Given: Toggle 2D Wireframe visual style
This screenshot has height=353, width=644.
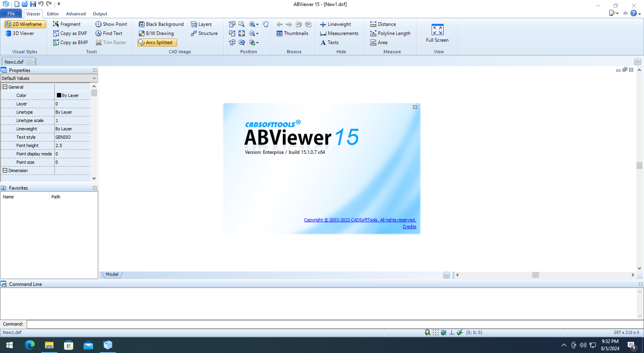Looking at the screenshot, I should pos(25,24).
